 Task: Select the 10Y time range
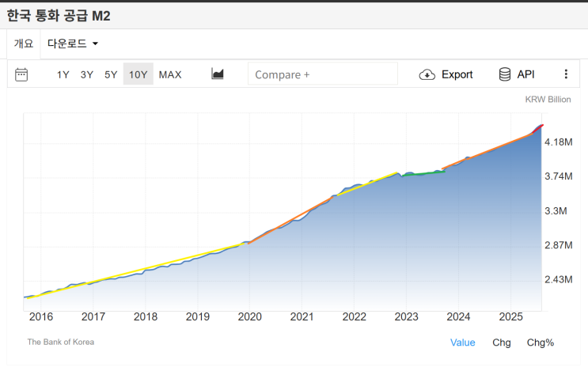pyautogui.click(x=138, y=74)
